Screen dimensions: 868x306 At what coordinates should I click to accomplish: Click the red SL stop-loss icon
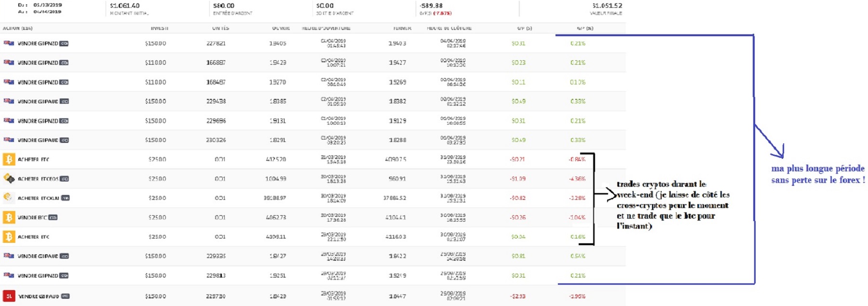pos(9,296)
